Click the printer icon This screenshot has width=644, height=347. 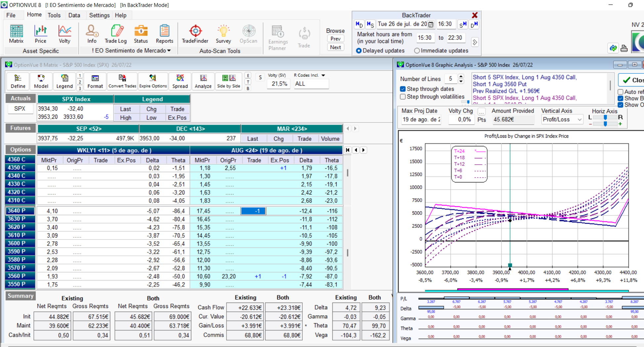coord(624,48)
